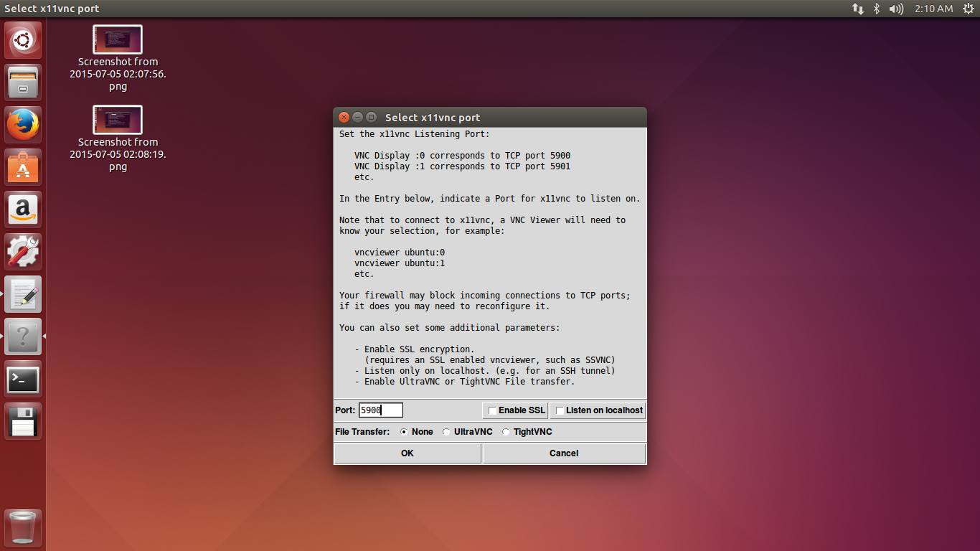
Task: Click the "Port:" label
Action: pos(345,410)
